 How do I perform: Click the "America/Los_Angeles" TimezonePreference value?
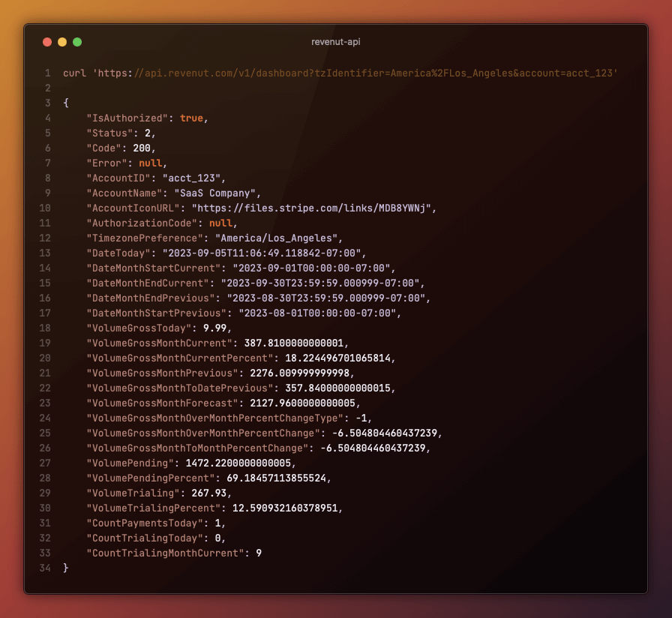tap(276, 238)
